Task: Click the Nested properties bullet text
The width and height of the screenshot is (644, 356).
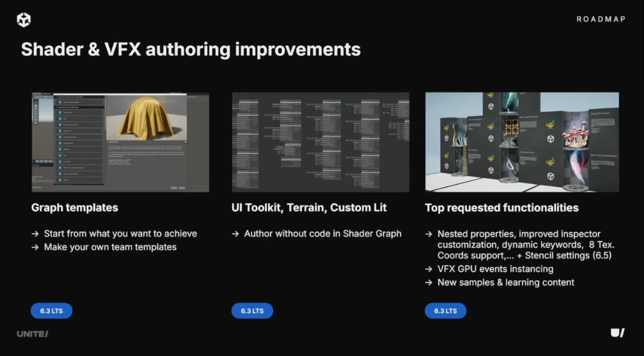Action: point(526,244)
